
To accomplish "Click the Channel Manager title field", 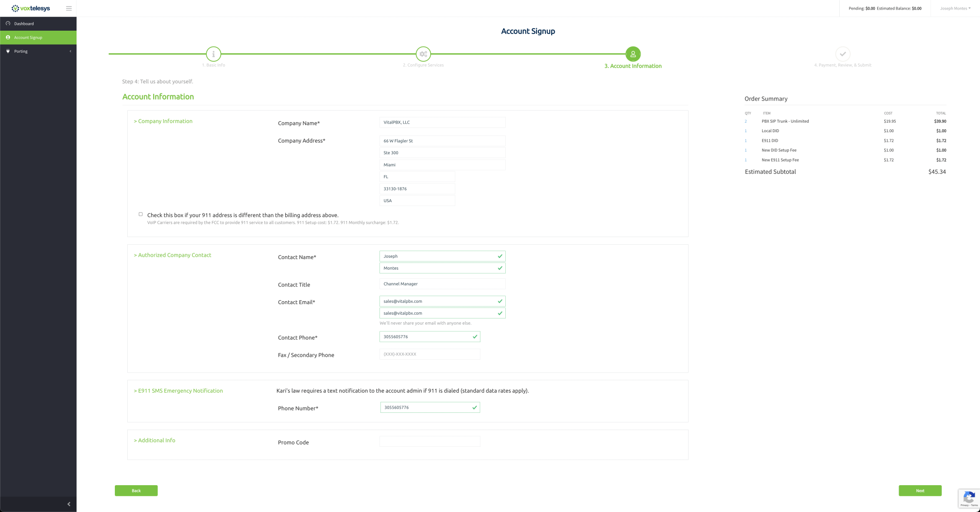I will click(x=442, y=284).
